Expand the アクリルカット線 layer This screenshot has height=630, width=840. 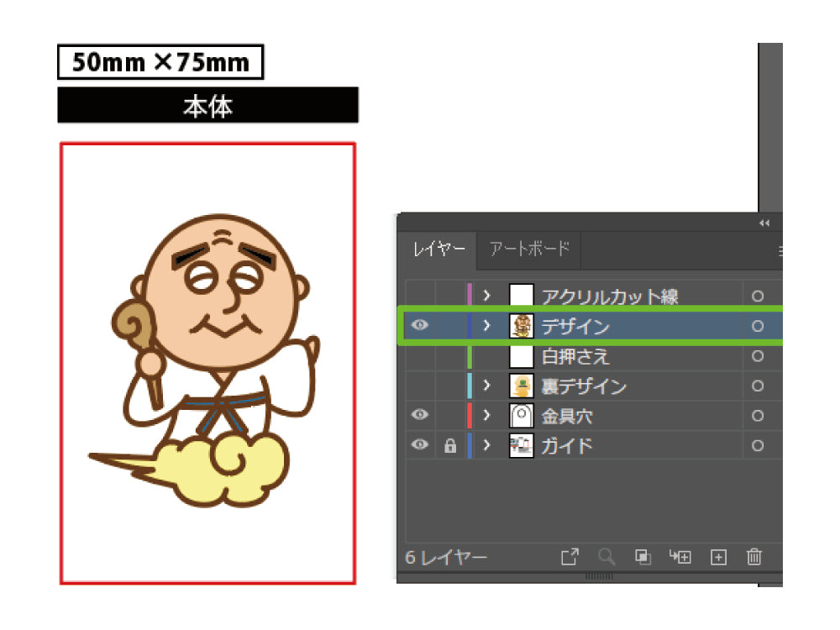point(486,295)
